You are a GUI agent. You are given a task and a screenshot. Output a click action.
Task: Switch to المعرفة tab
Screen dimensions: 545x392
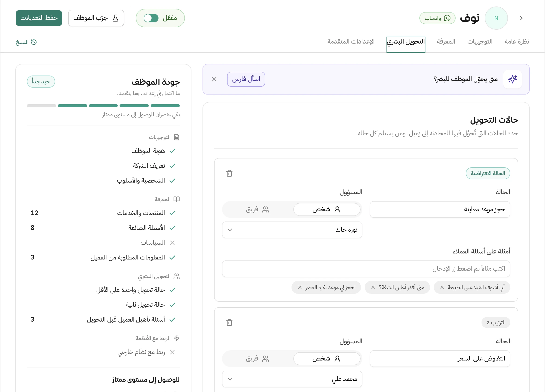tap(446, 41)
